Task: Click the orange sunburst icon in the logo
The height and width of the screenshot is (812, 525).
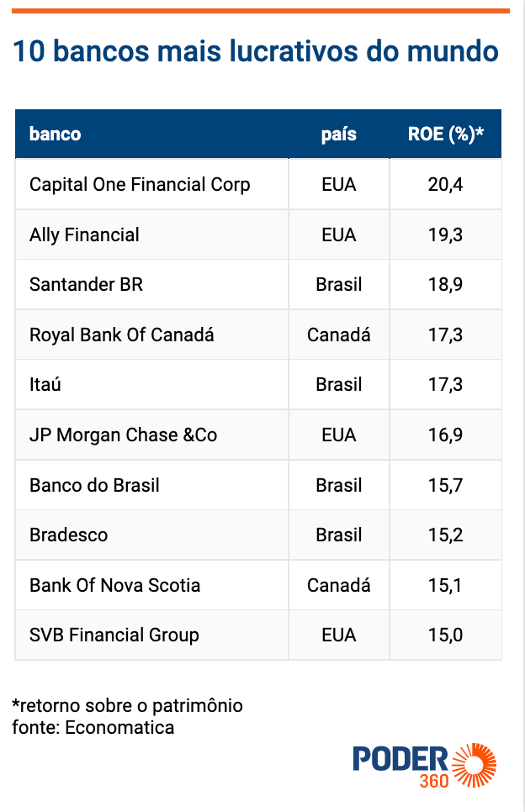Action: 474,766
